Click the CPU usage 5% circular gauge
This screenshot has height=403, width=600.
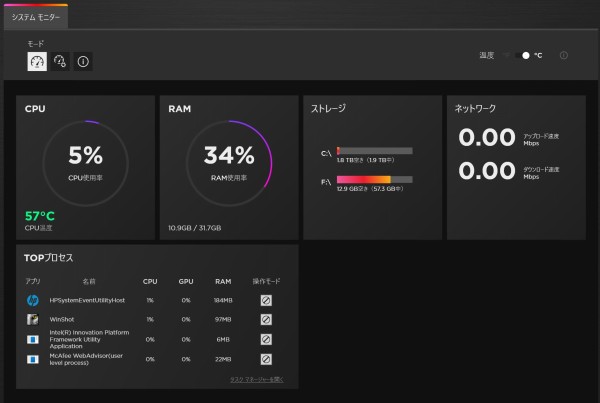(85, 158)
